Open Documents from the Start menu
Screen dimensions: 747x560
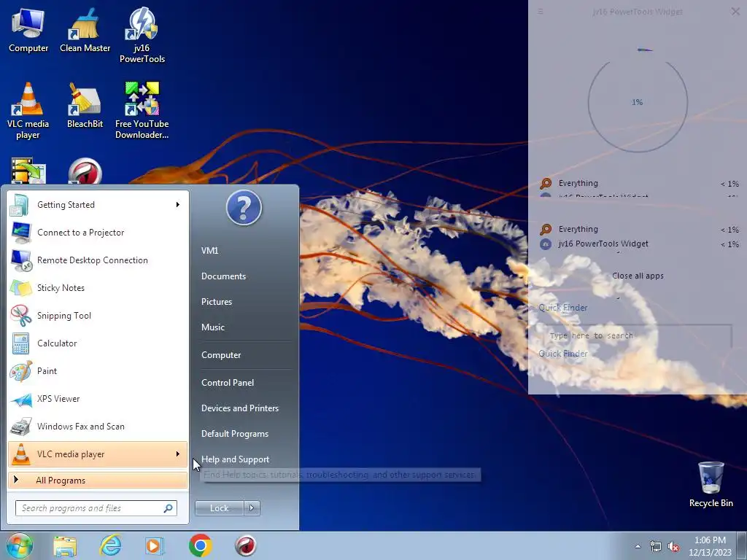[223, 276]
